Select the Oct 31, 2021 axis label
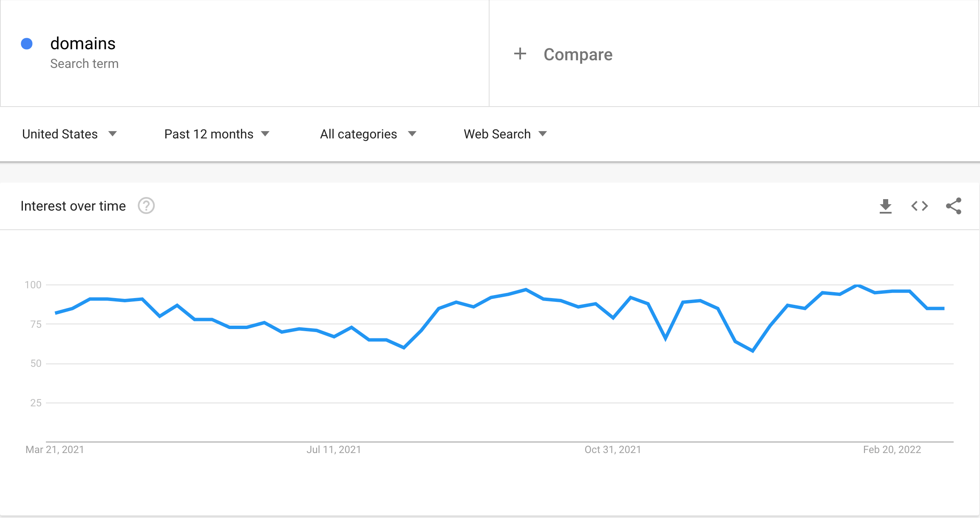The width and height of the screenshot is (980, 518). pyautogui.click(x=613, y=450)
